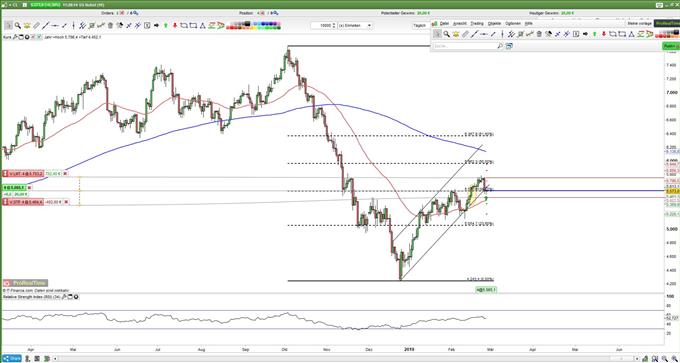Open the Hilfe menu

point(528,23)
